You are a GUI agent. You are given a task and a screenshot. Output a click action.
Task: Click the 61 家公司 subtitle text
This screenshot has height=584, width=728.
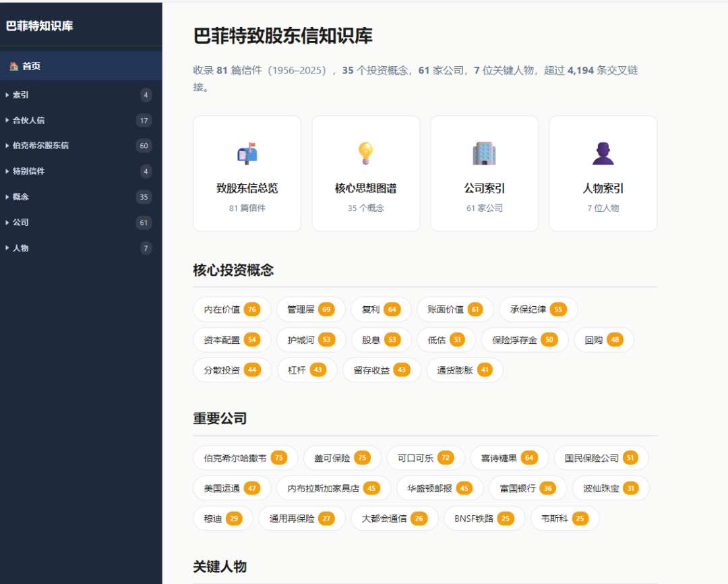484,208
